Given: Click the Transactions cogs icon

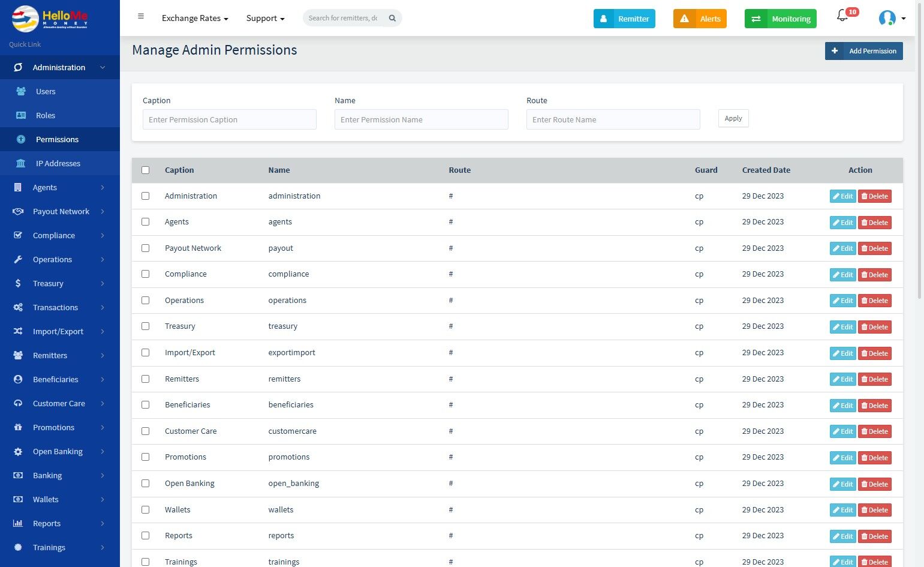Looking at the screenshot, I should 18,307.
